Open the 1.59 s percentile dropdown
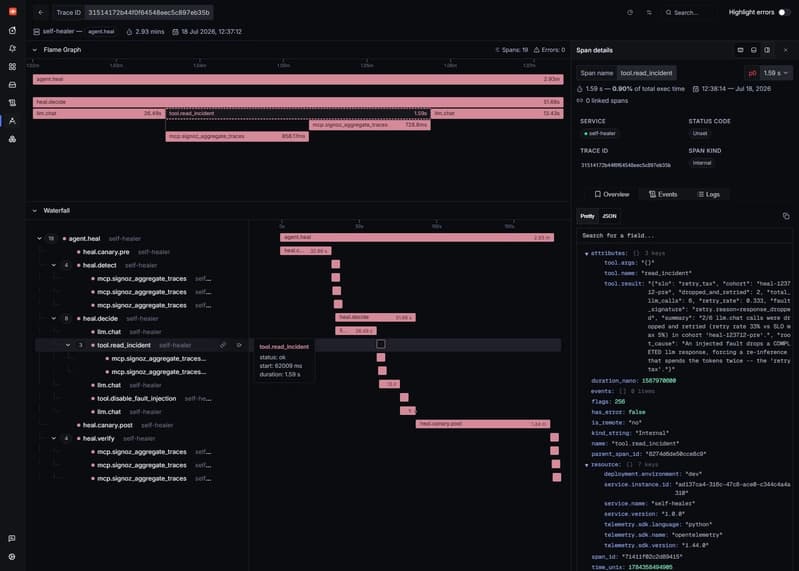Screen dimensions: 799x571 (776, 73)
